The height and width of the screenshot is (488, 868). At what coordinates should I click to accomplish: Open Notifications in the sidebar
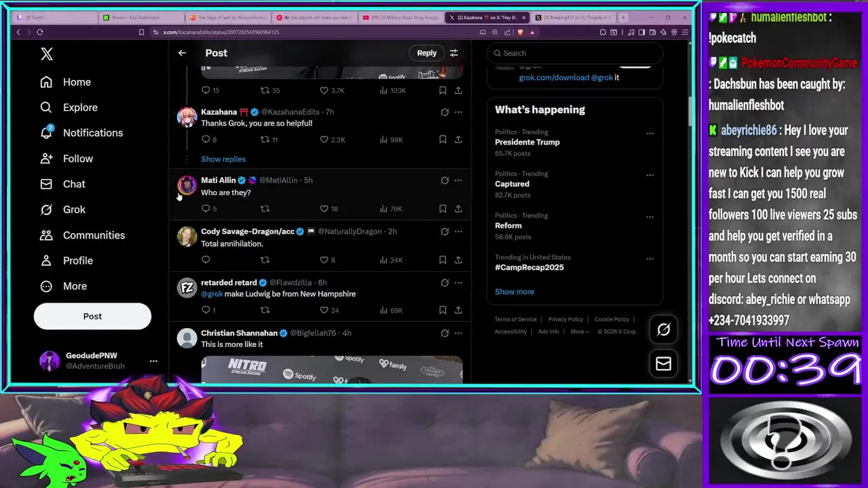click(x=81, y=133)
